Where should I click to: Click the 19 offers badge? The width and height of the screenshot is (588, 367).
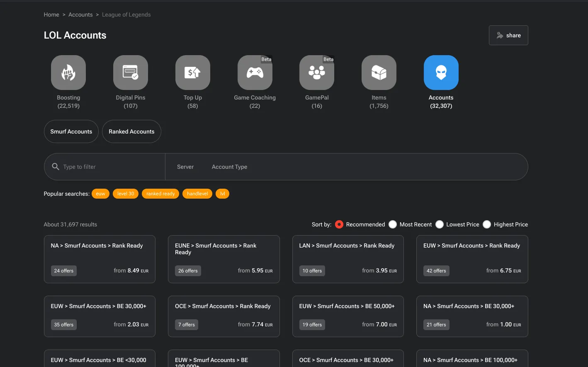tap(312, 325)
